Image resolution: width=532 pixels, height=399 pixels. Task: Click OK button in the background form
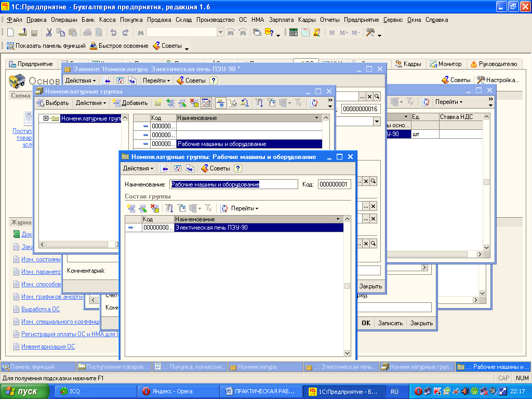(x=366, y=323)
